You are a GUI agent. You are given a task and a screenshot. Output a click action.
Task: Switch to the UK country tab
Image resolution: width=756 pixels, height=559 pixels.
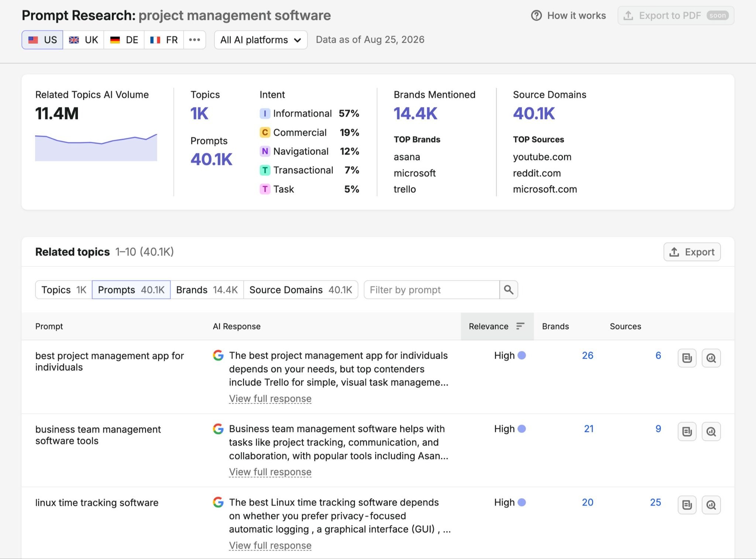(83, 40)
